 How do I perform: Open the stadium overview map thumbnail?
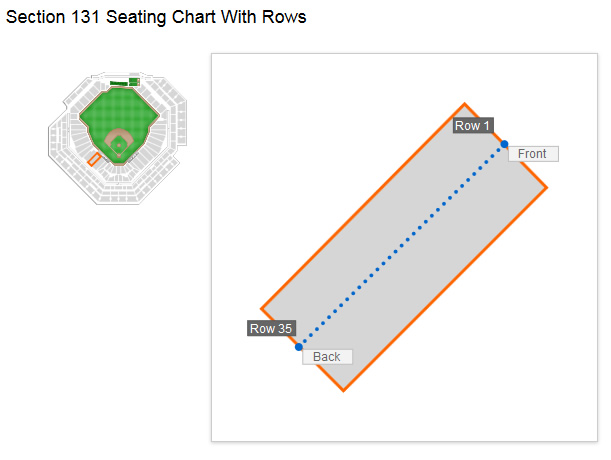point(117,138)
